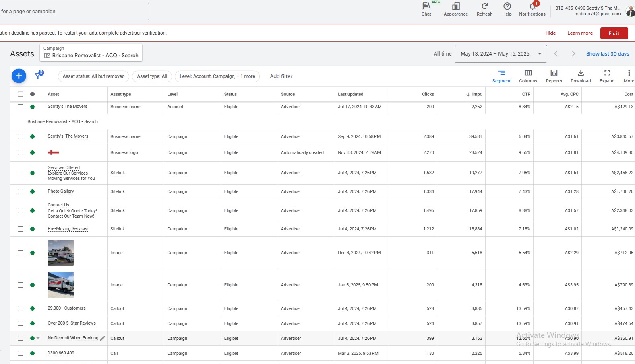Open the Over 200 5-Star Reviews callout
This screenshot has width=635, height=364.
[x=72, y=323]
